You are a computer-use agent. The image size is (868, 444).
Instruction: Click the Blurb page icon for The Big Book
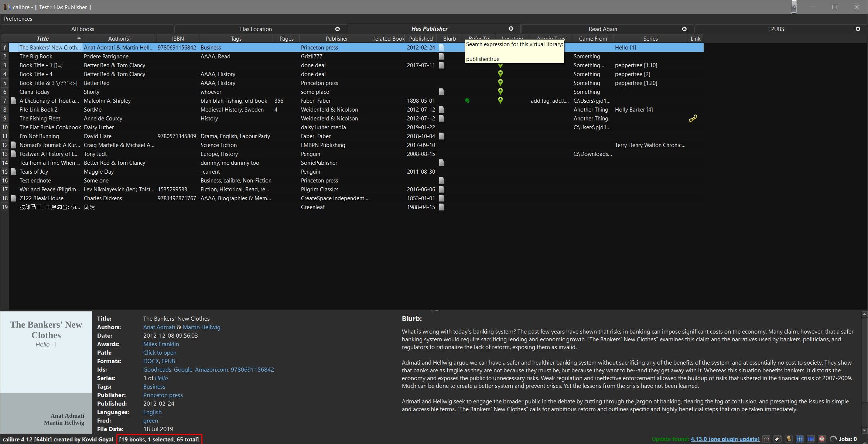[441, 57]
